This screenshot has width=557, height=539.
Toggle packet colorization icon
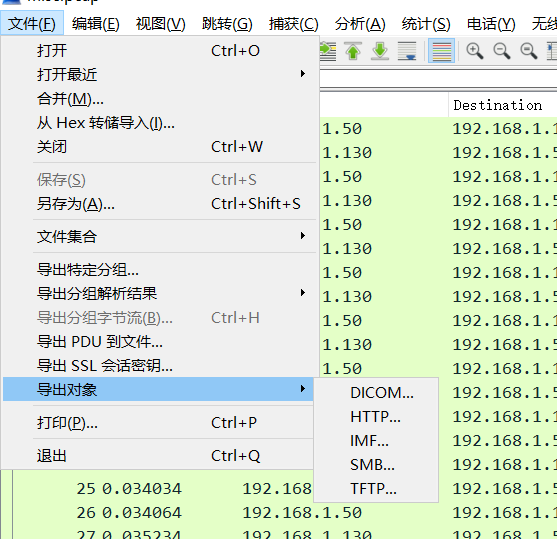tap(442, 51)
